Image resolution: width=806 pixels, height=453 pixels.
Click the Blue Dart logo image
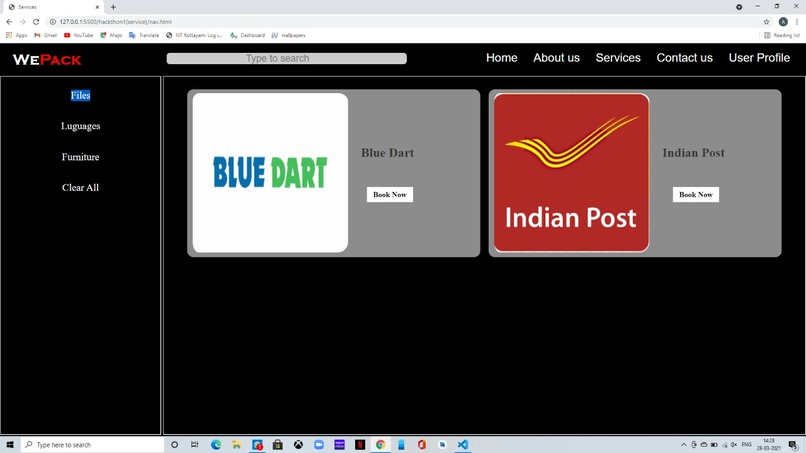point(270,173)
